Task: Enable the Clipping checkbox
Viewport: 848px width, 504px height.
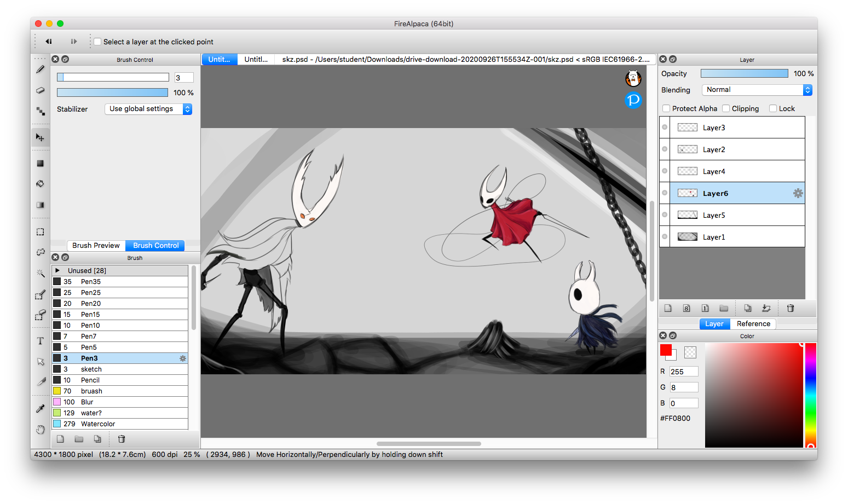Action: click(726, 108)
